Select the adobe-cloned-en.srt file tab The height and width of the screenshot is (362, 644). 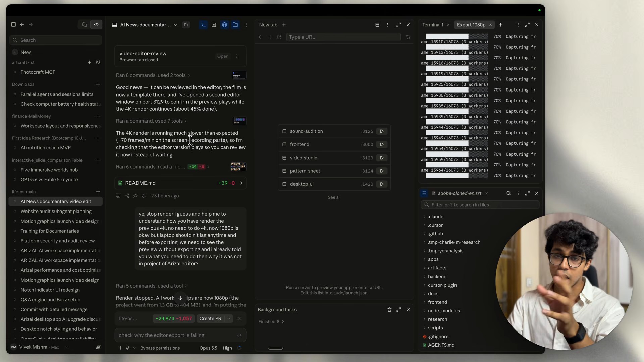[x=459, y=193]
